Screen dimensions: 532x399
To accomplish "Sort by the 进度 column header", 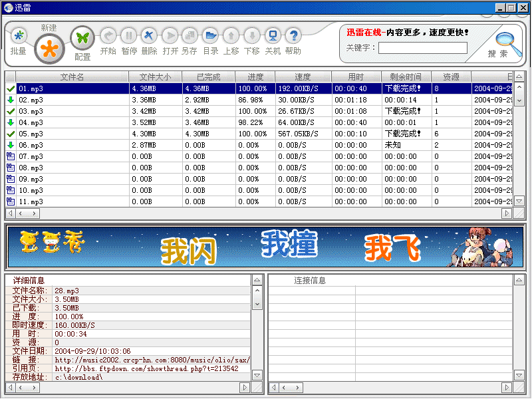I will click(255, 76).
